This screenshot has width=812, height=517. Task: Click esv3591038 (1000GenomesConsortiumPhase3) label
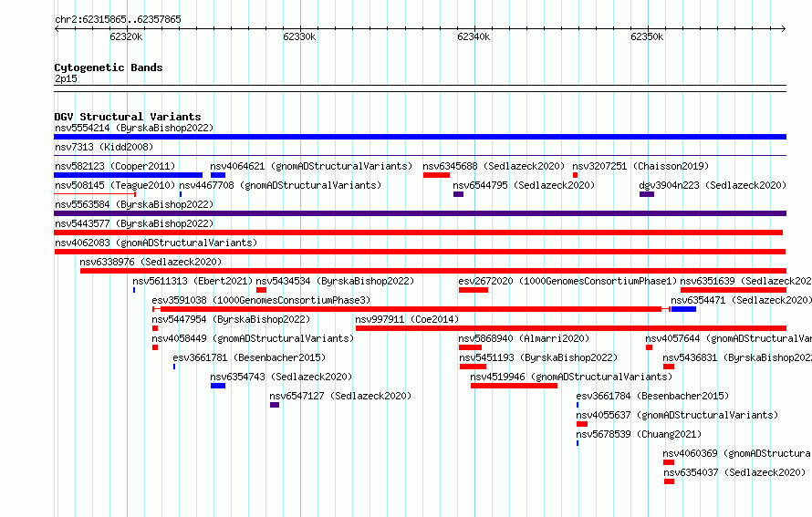[x=261, y=300]
